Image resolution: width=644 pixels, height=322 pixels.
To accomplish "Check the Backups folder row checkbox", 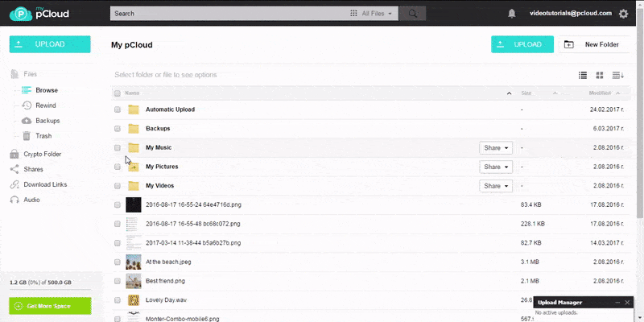I will click(118, 129).
